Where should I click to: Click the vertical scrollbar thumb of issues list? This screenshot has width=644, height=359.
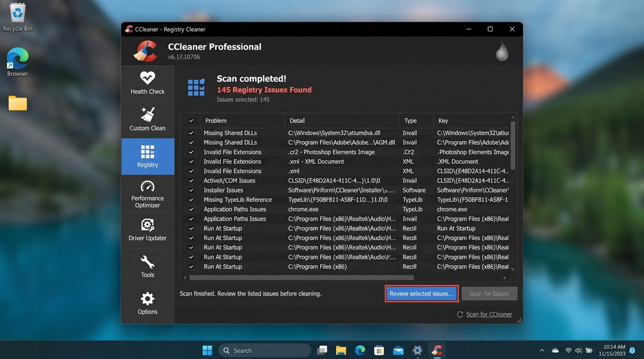click(513, 145)
